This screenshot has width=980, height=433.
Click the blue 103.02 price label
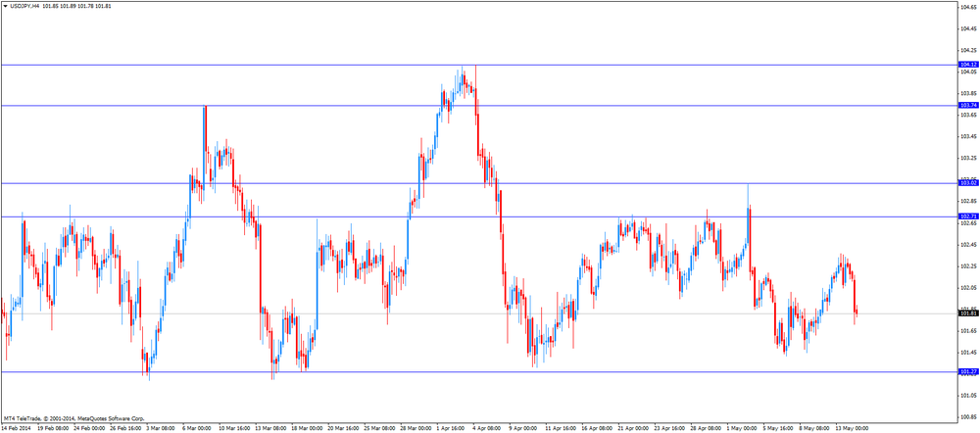pos(968,183)
